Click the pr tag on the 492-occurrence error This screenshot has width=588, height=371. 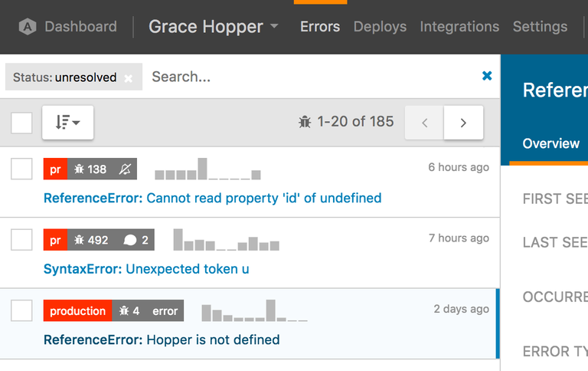point(55,240)
